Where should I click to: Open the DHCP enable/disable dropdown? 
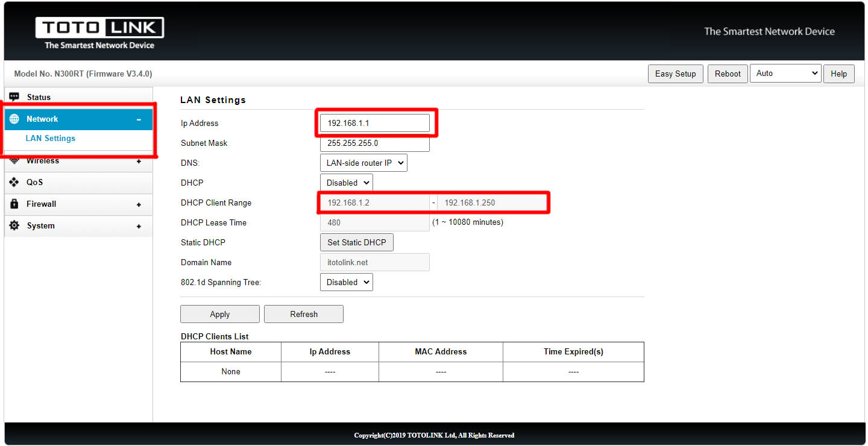[x=346, y=182]
